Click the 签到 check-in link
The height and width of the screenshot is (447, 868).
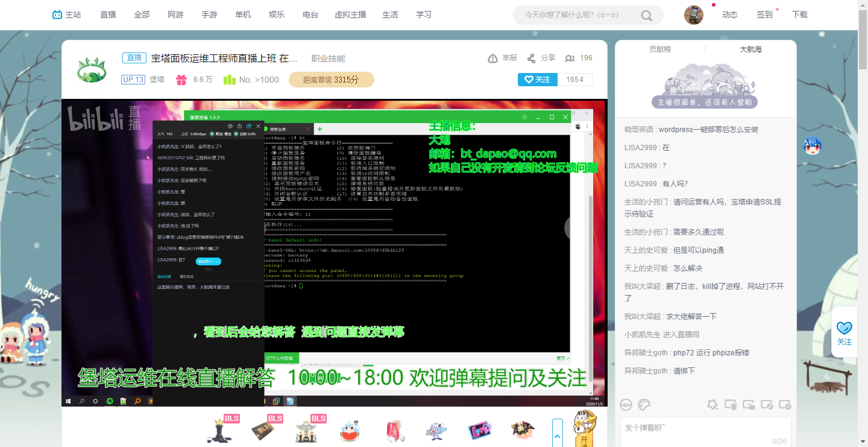[764, 14]
